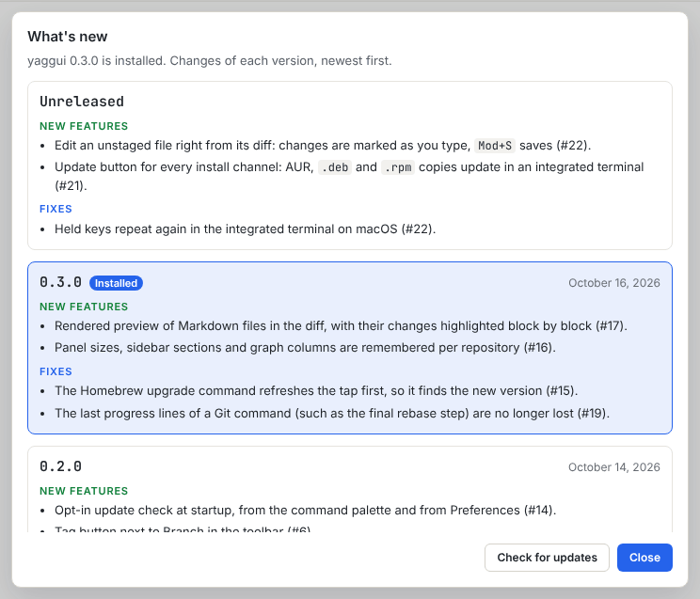Click the "Unreleased" version heading

click(82, 102)
